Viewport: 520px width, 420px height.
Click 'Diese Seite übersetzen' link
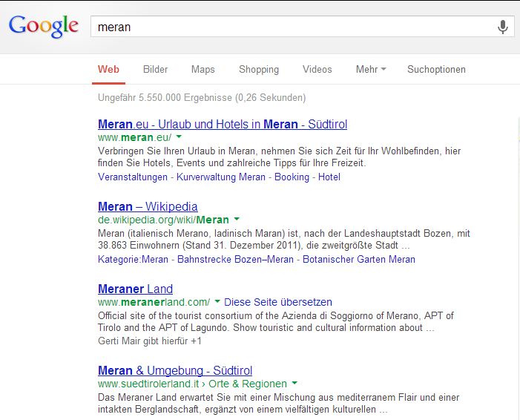pyautogui.click(x=278, y=302)
